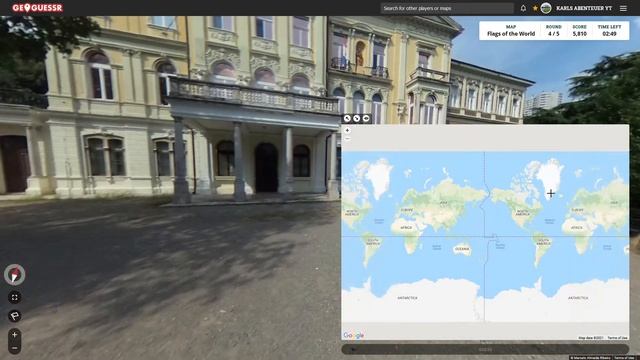The height and width of the screenshot is (360, 640).
Task: Open the map Terms of Use link
Action: point(617,338)
